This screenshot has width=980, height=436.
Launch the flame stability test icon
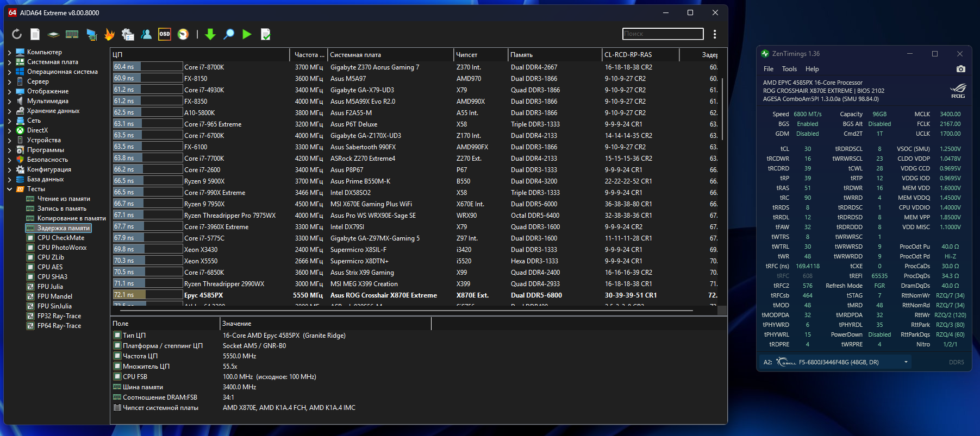(x=109, y=34)
